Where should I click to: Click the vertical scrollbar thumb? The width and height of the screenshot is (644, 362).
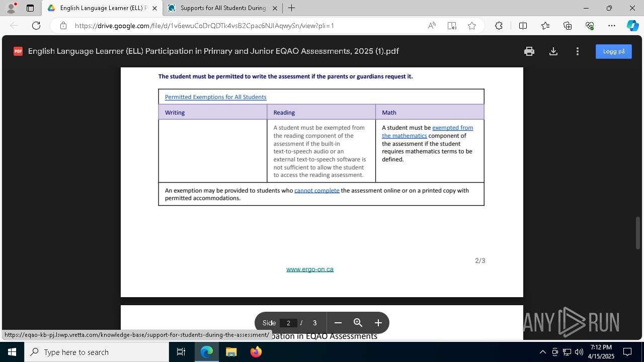pos(638,232)
